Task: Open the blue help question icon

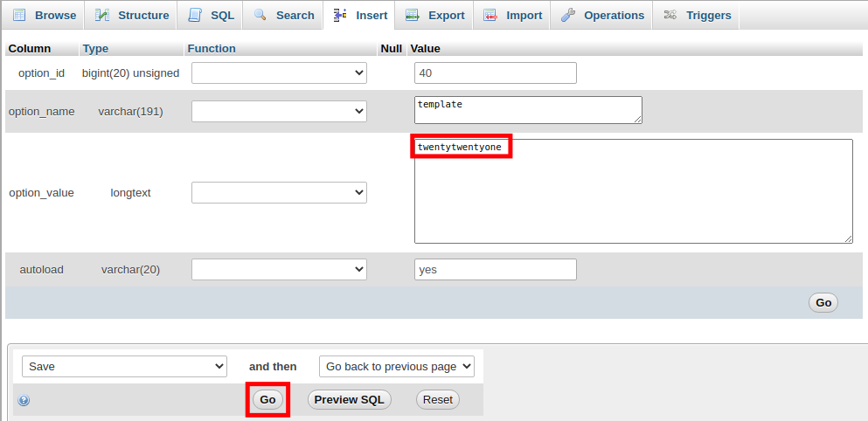Action: pos(24,401)
